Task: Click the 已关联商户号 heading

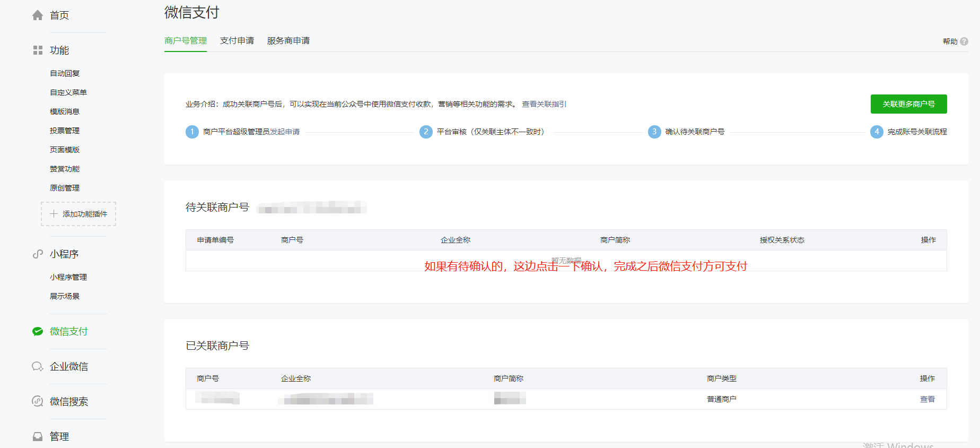Action: tap(217, 346)
